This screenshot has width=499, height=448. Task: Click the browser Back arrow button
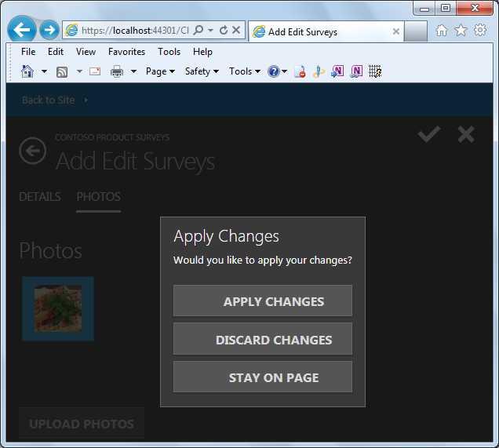pos(22,30)
